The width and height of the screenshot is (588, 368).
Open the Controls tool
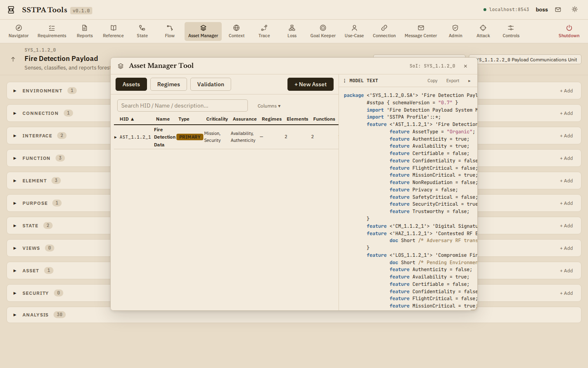tap(511, 31)
